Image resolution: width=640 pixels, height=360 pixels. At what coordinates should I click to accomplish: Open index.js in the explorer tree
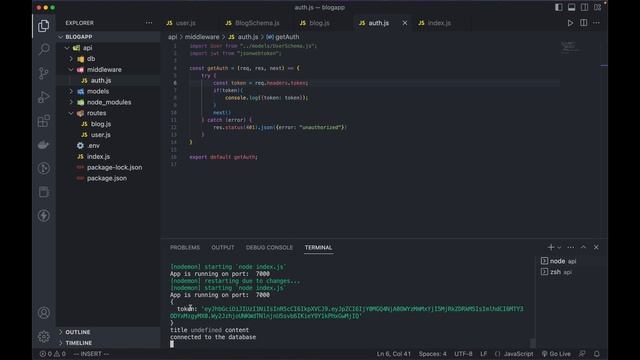[x=108, y=156]
